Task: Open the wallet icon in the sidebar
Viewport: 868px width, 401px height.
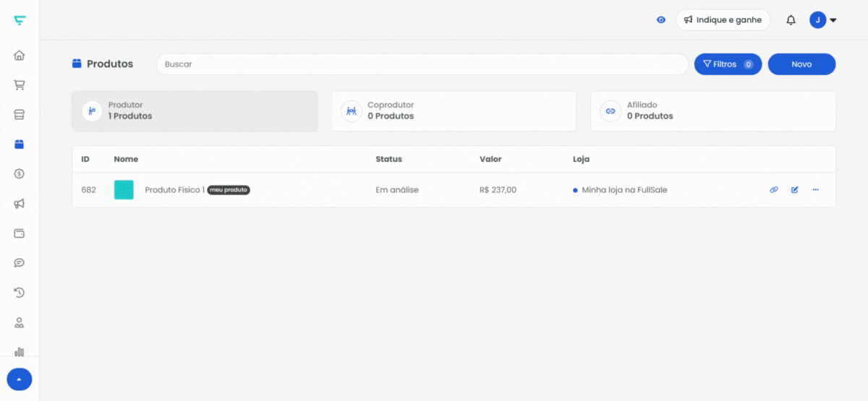Action: click(x=20, y=233)
